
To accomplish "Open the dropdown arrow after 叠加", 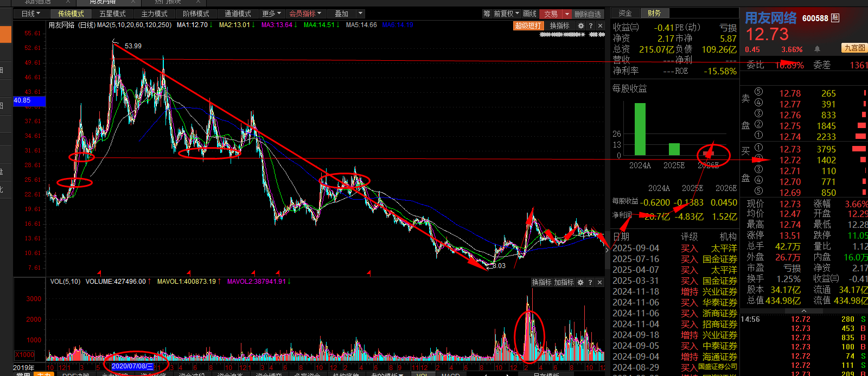I will click(361, 14).
